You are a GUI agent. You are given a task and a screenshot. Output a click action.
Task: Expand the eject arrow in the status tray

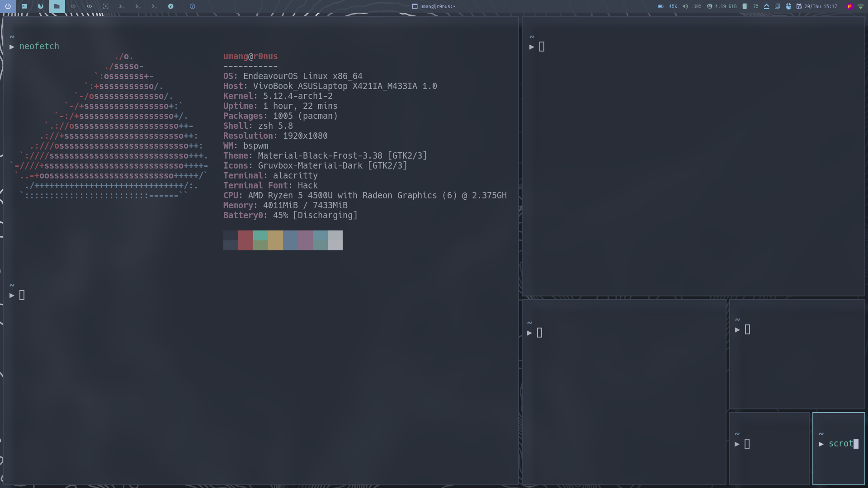coord(767,6)
